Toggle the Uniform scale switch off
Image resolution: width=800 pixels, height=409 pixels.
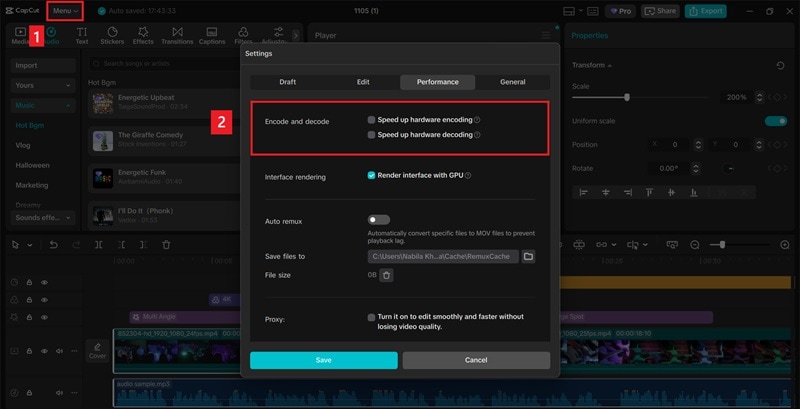pyautogui.click(x=776, y=121)
